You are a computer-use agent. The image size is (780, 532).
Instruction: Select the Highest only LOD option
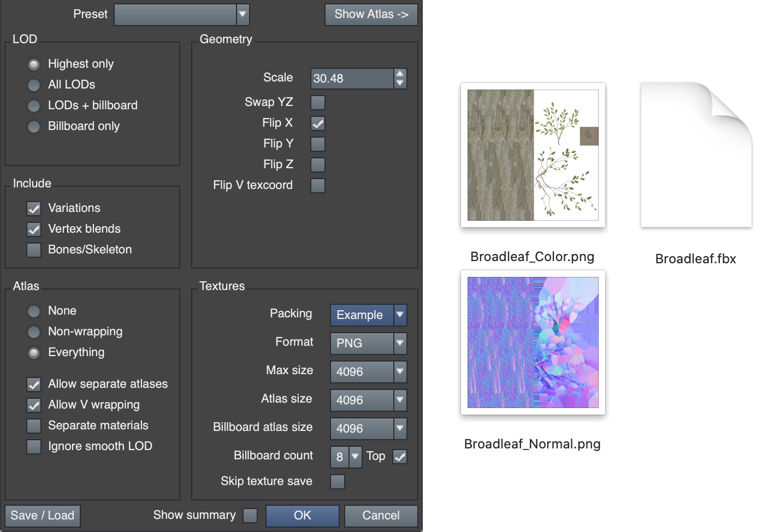click(x=34, y=64)
